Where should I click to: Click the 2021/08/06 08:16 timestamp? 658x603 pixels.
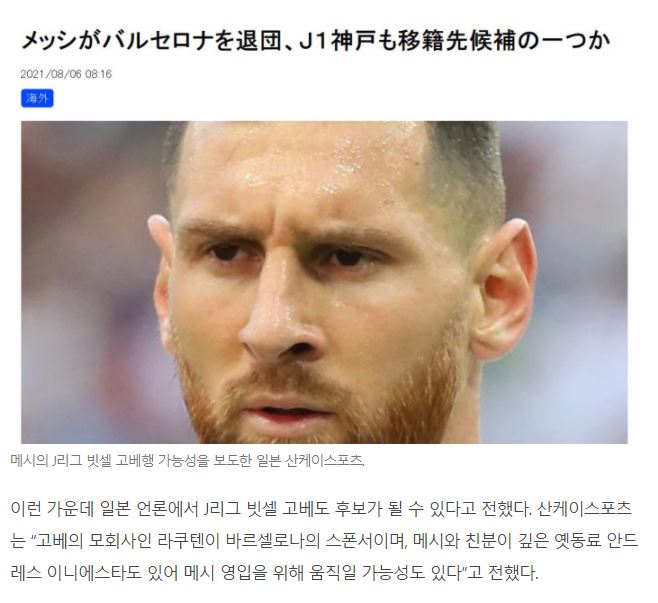pyautogui.click(x=66, y=74)
